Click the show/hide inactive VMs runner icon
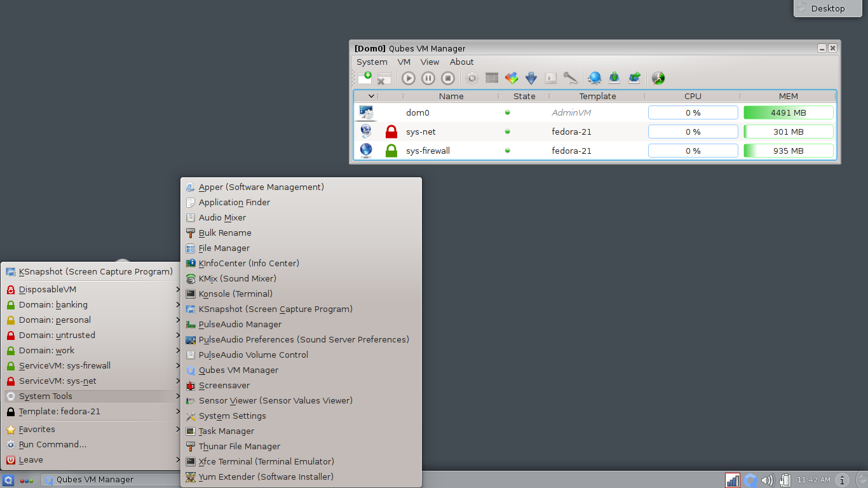The height and width of the screenshot is (488, 868). pos(658,78)
